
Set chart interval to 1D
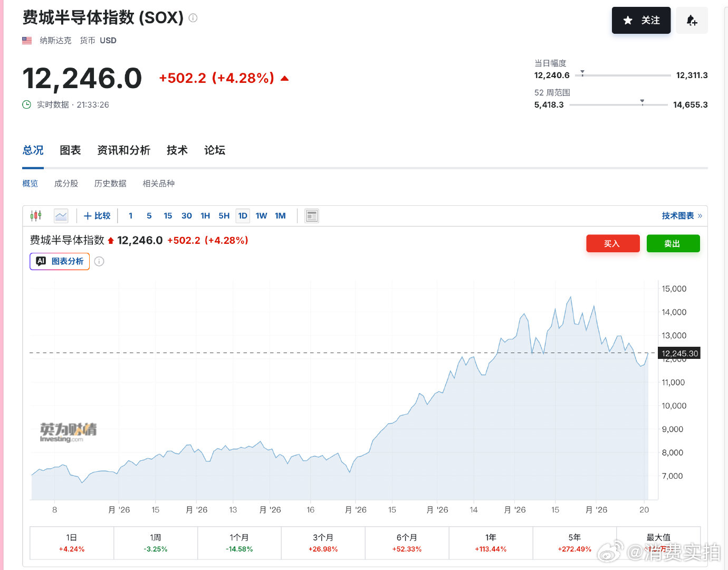(x=243, y=215)
